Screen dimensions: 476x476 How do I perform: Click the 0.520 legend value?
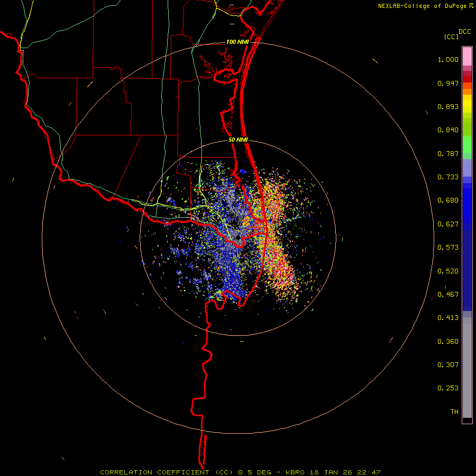(448, 271)
